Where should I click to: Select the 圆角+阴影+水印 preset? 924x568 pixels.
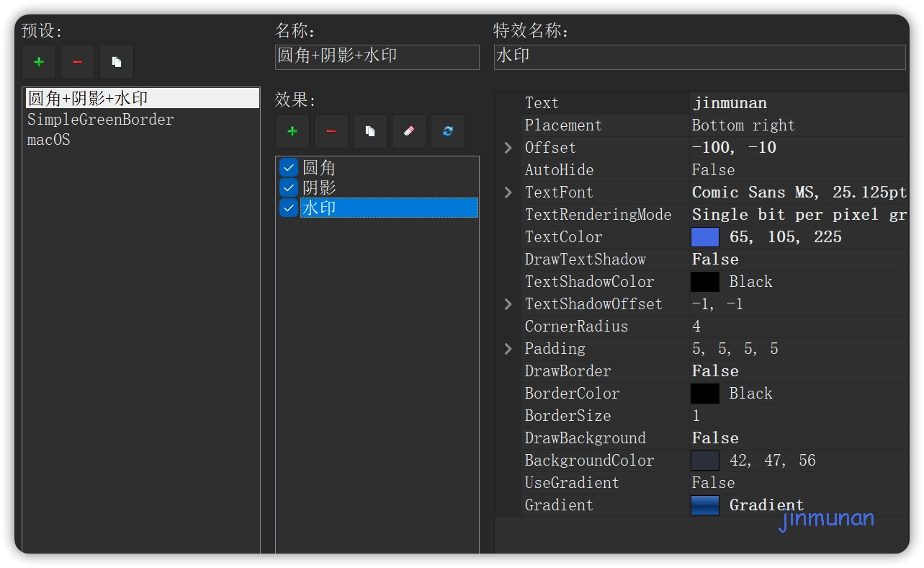click(x=142, y=98)
